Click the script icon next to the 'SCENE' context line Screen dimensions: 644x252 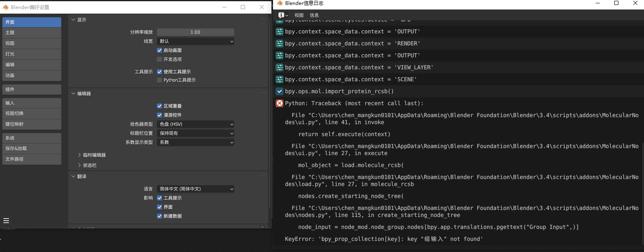click(279, 79)
